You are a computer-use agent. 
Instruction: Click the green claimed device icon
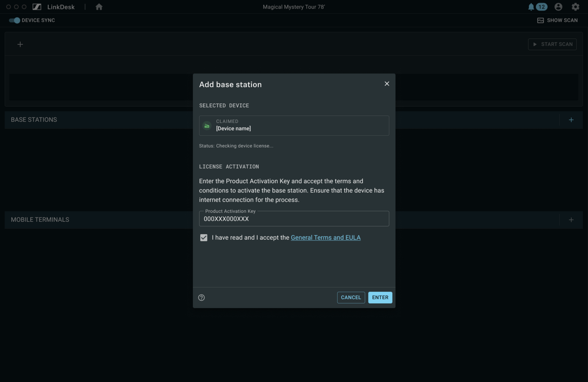(207, 126)
